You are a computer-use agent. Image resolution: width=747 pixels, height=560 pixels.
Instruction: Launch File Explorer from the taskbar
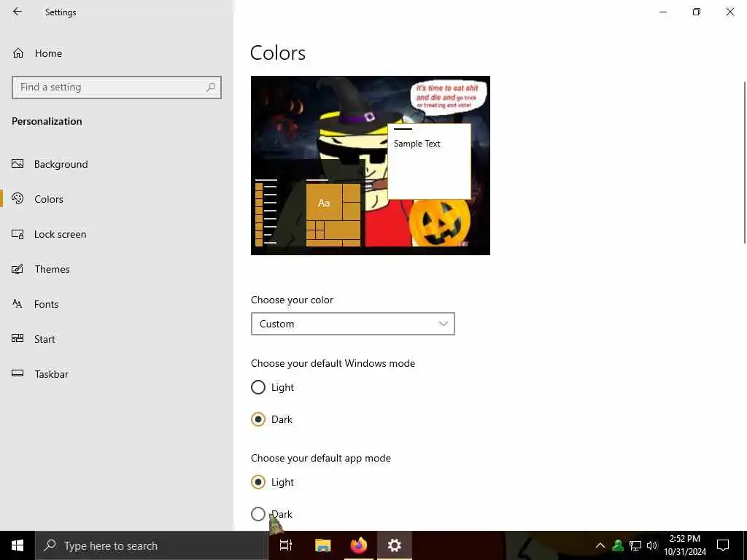click(x=322, y=545)
